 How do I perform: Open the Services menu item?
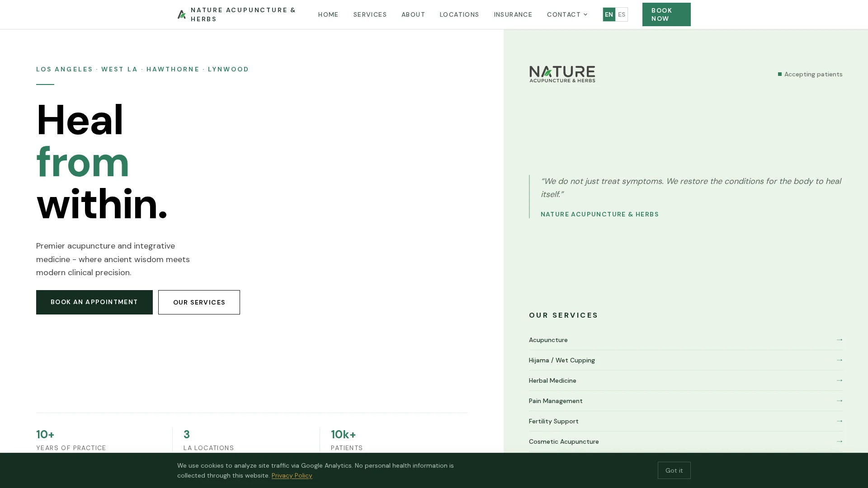(370, 14)
